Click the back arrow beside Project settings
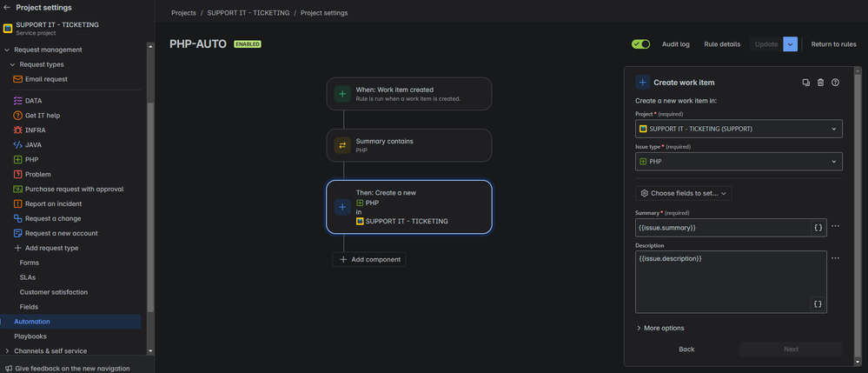 coord(7,8)
